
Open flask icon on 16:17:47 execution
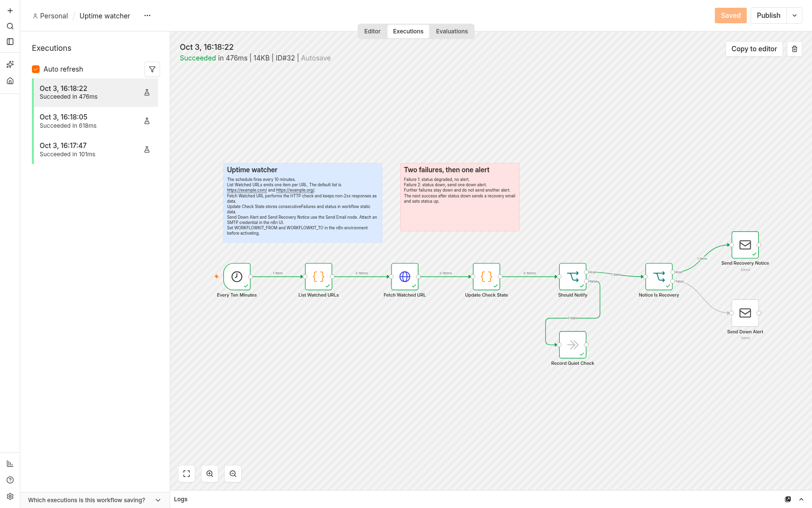[x=147, y=149]
